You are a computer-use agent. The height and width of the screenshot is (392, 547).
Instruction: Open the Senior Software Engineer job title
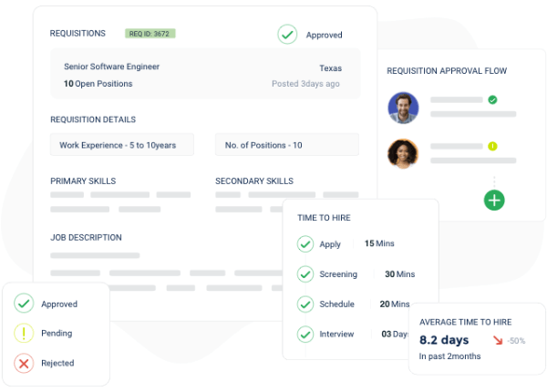click(111, 67)
